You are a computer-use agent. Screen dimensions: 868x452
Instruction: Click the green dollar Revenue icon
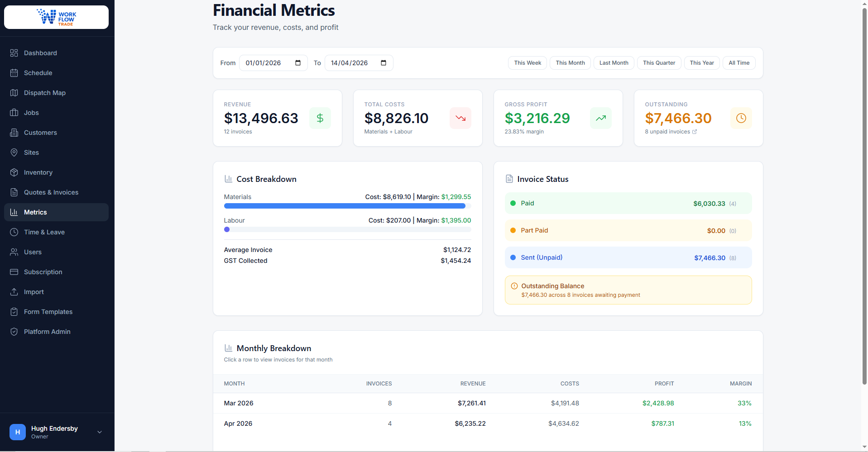pos(320,118)
